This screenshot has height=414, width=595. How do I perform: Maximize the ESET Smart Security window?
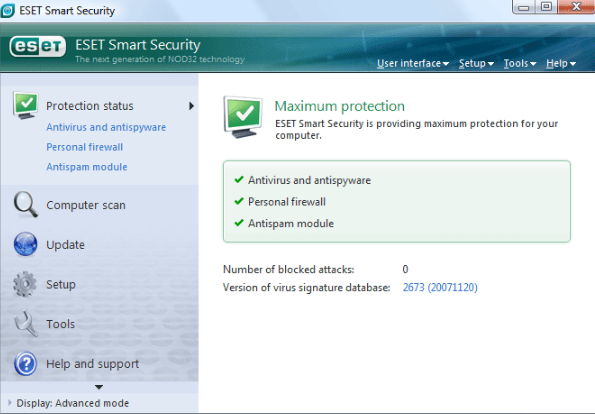(x=546, y=7)
